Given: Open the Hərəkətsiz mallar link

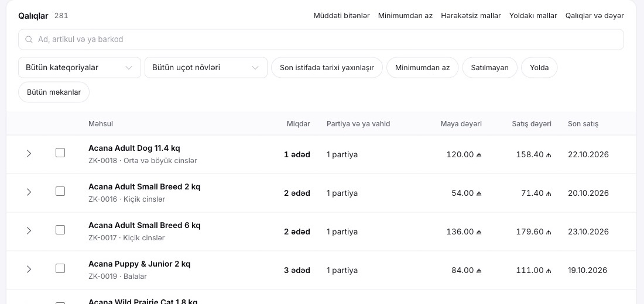Looking at the screenshot, I should [x=471, y=16].
